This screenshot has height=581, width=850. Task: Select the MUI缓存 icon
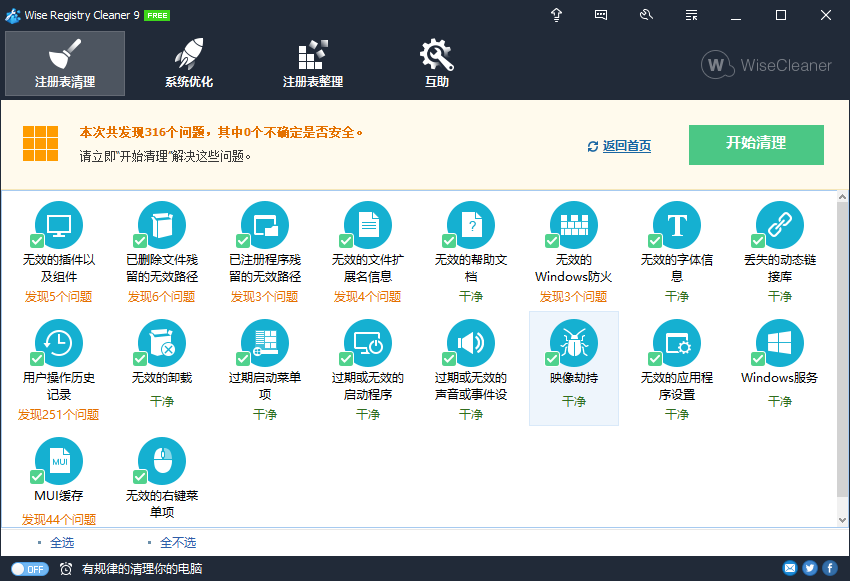[x=59, y=461]
